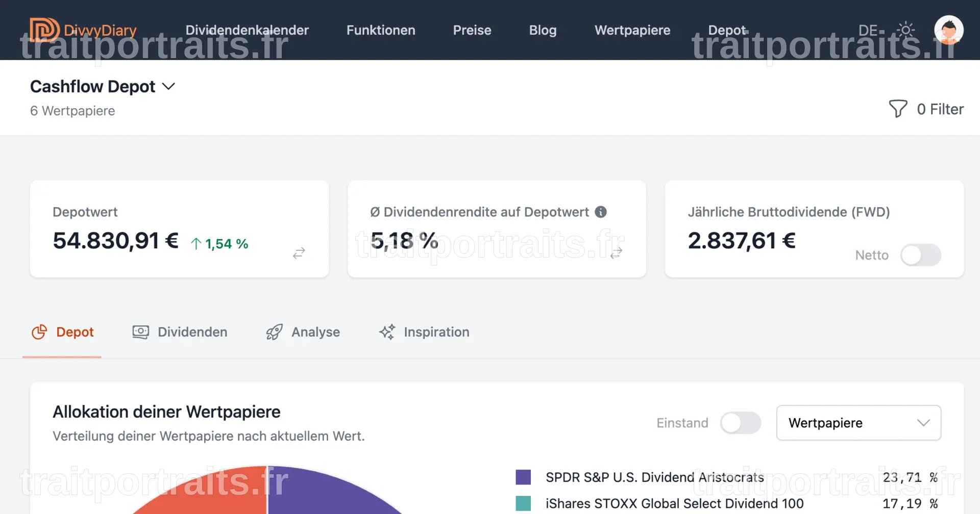
Task: Click the DivvyDiary logo
Action: click(x=83, y=30)
